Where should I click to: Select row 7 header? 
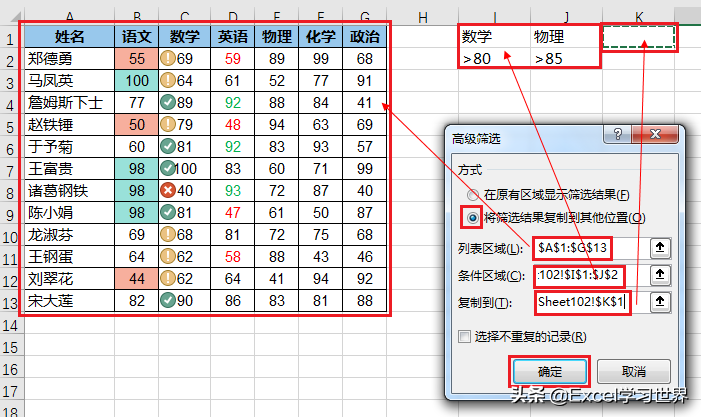tap(12, 171)
